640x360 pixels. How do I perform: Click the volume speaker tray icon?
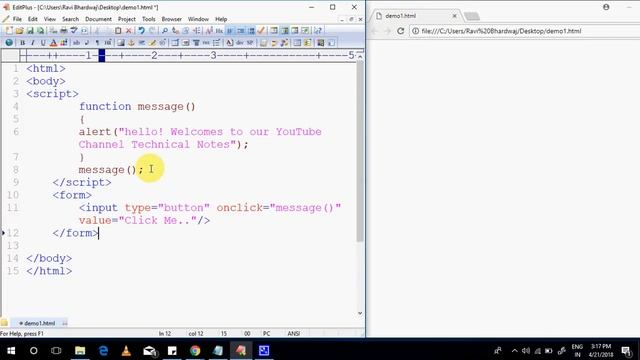526,351
